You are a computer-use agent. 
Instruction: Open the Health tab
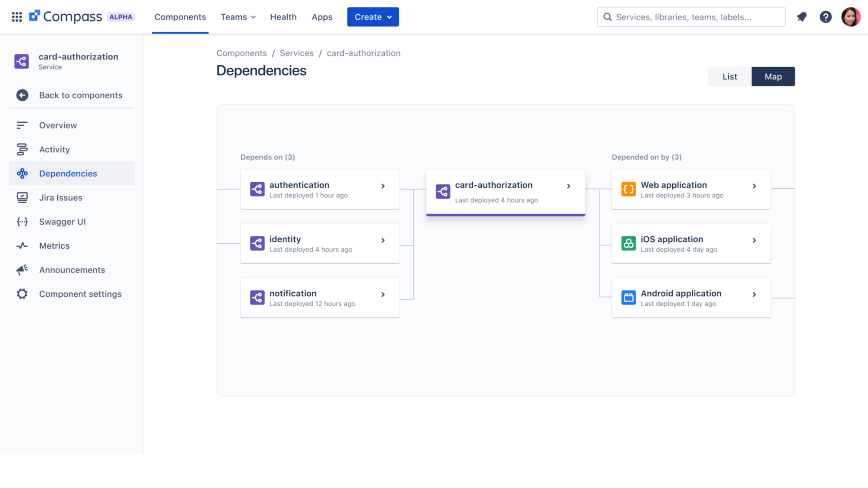283,17
